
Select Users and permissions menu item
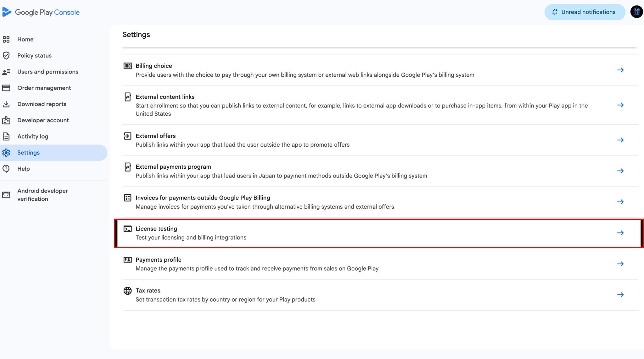(x=53, y=72)
